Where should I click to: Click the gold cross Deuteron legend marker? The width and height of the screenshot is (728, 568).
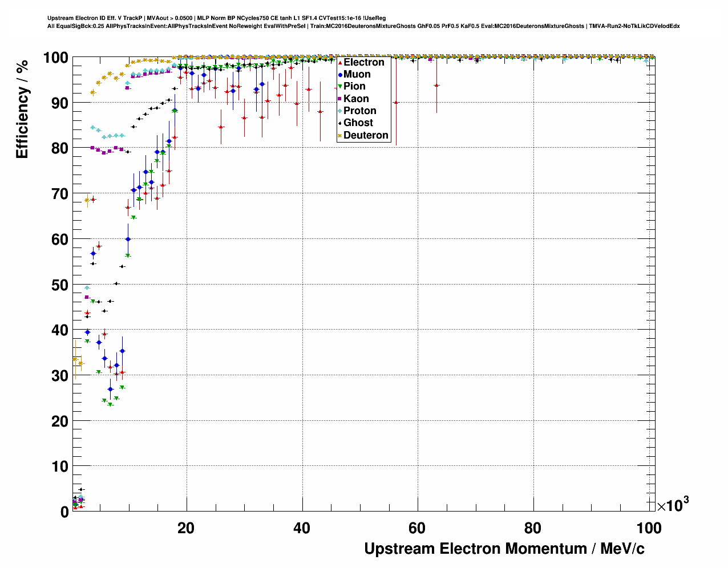340,135
